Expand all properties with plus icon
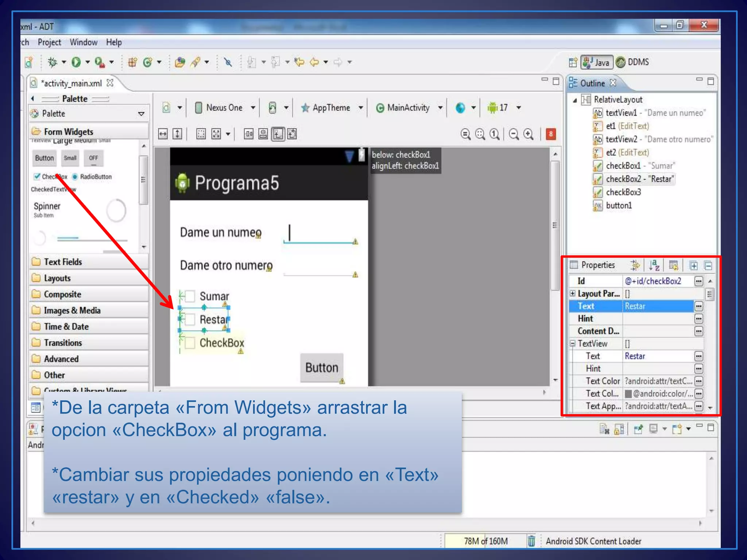This screenshot has height=560, width=747. point(694,266)
